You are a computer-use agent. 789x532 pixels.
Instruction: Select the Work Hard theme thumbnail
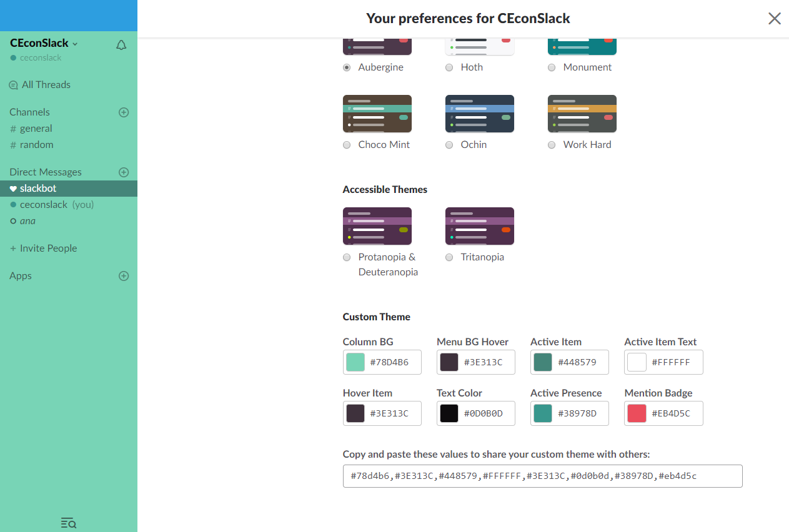pos(582,114)
